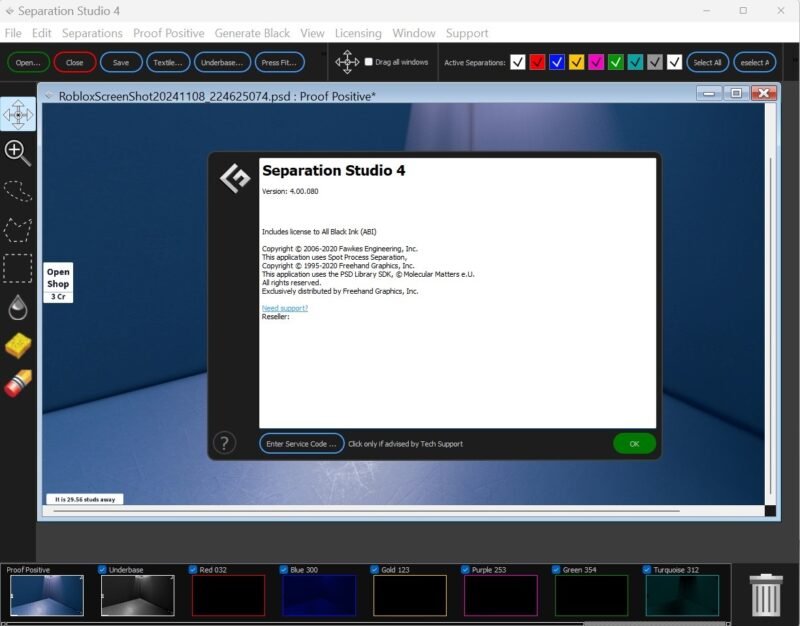Select the Zoom magnifier tool
Image resolution: width=800 pixels, height=626 pixels.
(17, 153)
